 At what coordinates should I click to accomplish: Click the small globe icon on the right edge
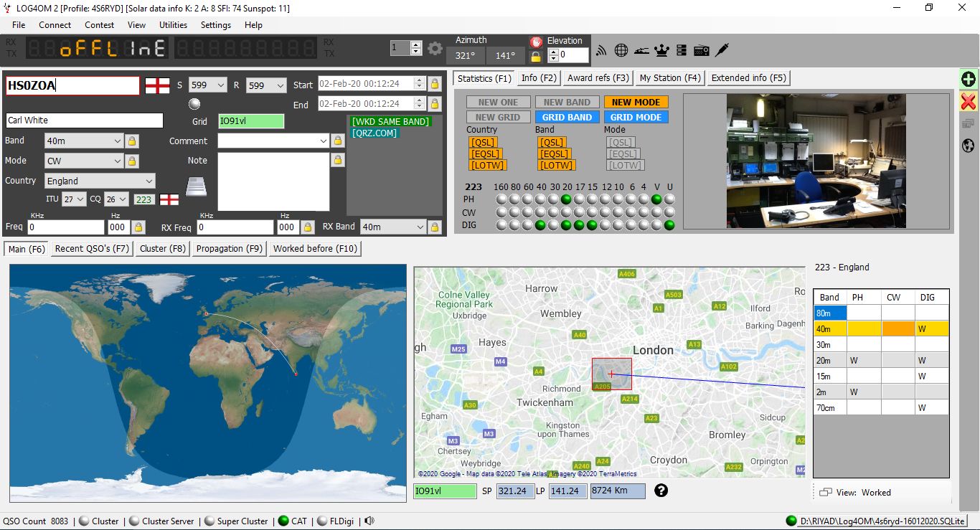tap(969, 146)
